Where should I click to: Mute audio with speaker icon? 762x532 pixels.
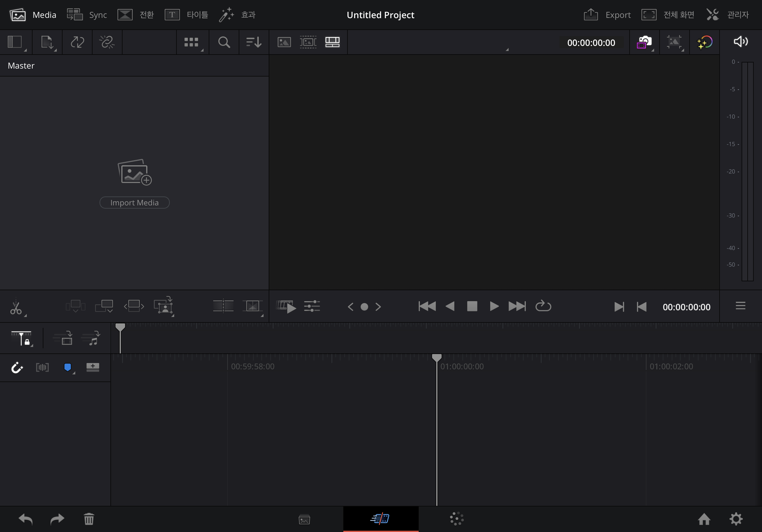(740, 42)
